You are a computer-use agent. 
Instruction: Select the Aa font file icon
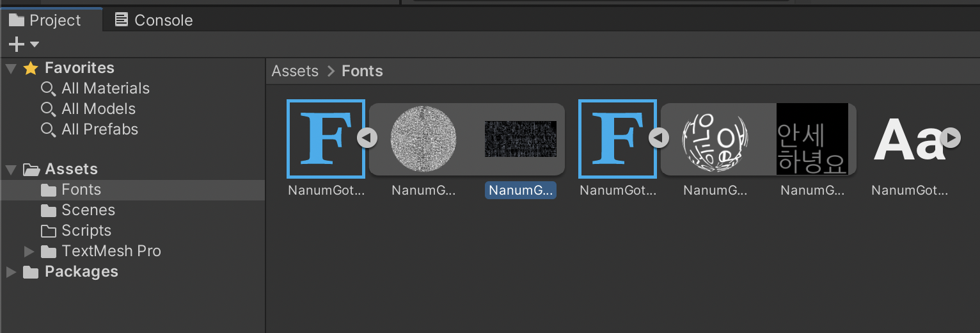(x=908, y=140)
